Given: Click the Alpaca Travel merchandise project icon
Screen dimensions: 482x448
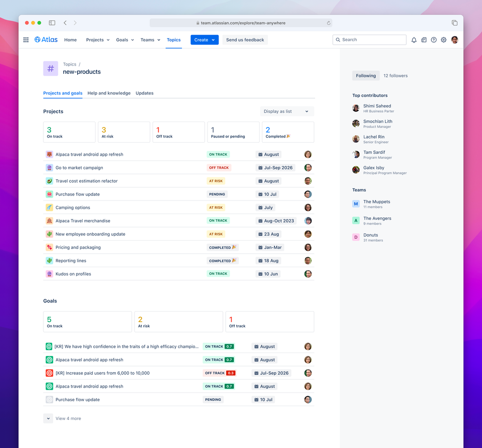Looking at the screenshot, I should pos(49,220).
